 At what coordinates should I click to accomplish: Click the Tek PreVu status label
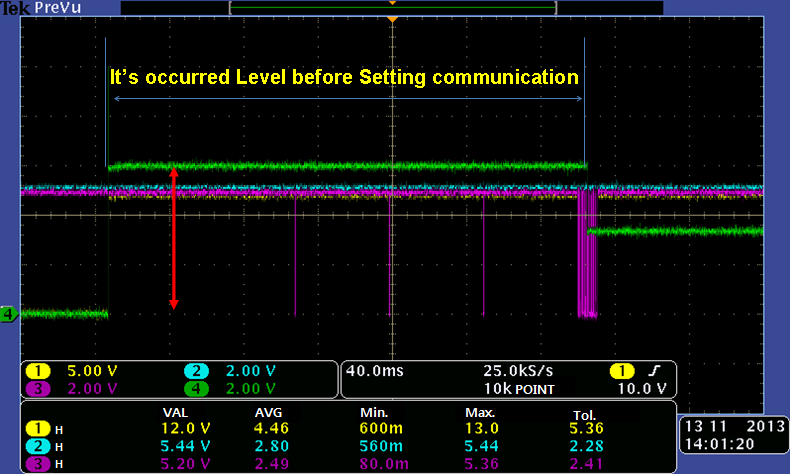click(41, 8)
